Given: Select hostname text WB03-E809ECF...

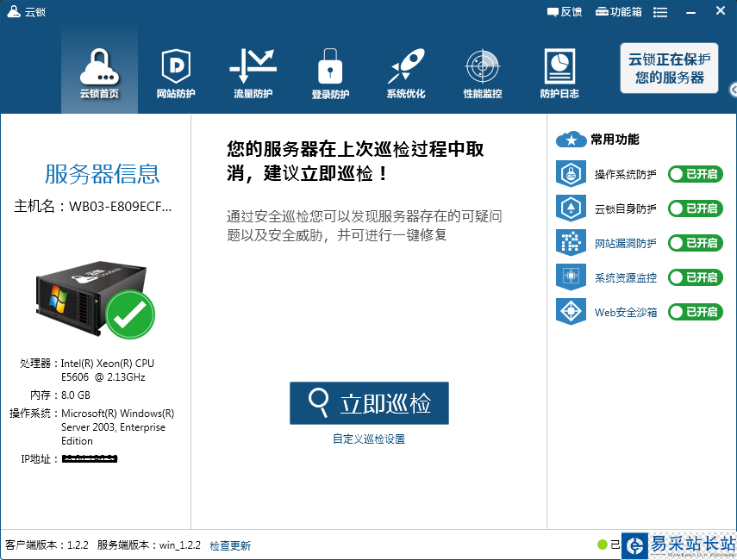Looking at the screenshot, I should [121, 206].
